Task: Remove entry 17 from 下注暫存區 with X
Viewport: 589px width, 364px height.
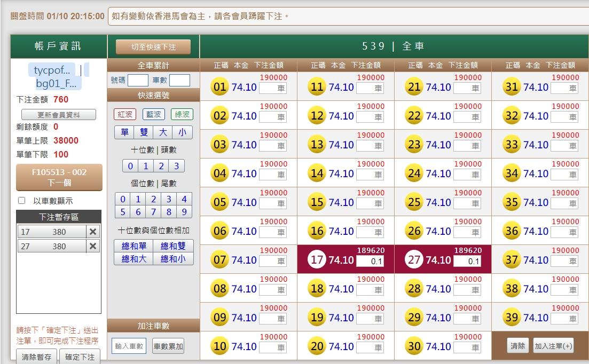Action: 93,232
